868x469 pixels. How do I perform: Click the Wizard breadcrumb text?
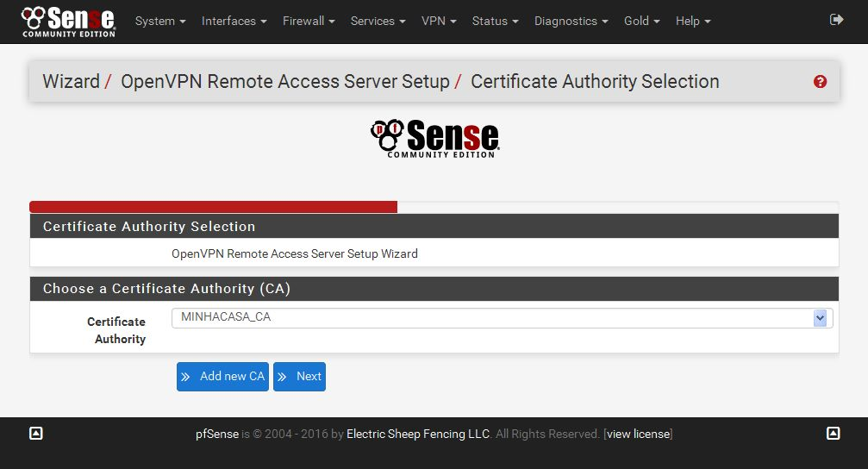pyautogui.click(x=72, y=81)
